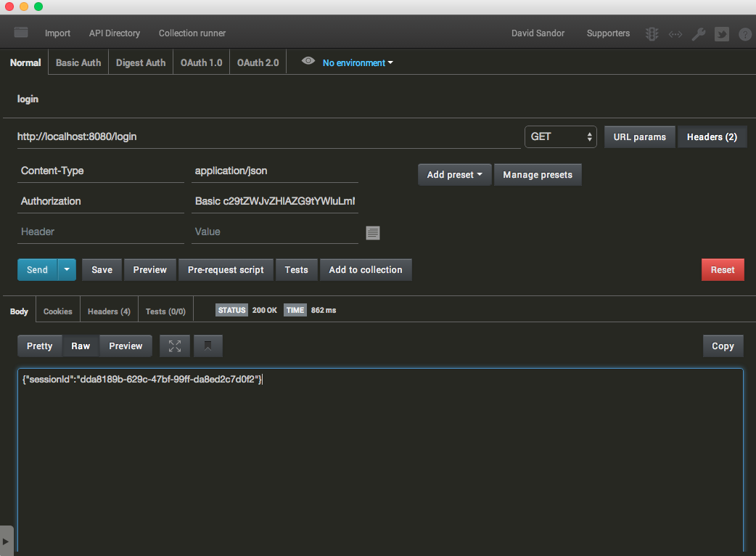Open the Add preset dropdown
This screenshot has width=756, height=556.
pyautogui.click(x=454, y=174)
